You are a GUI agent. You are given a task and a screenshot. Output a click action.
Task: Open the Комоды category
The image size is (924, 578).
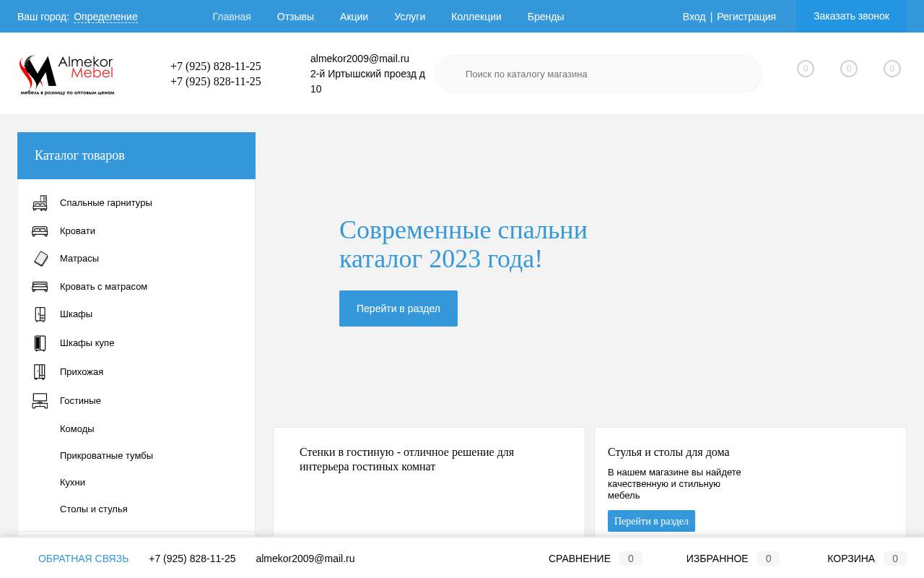[x=77, y=429]
